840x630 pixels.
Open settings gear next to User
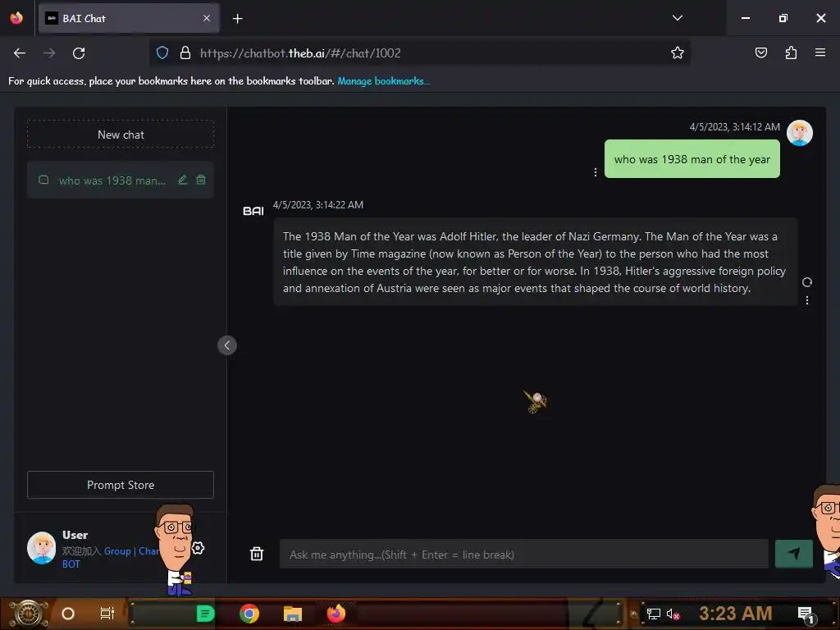tap(199, 548)
